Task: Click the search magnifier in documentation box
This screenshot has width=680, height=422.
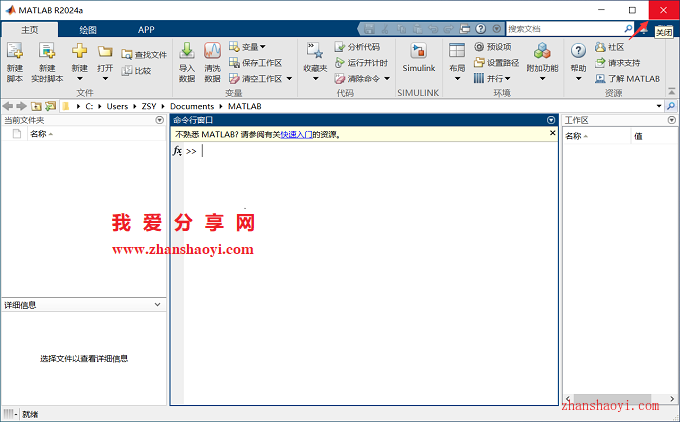Action: [628, 29]
